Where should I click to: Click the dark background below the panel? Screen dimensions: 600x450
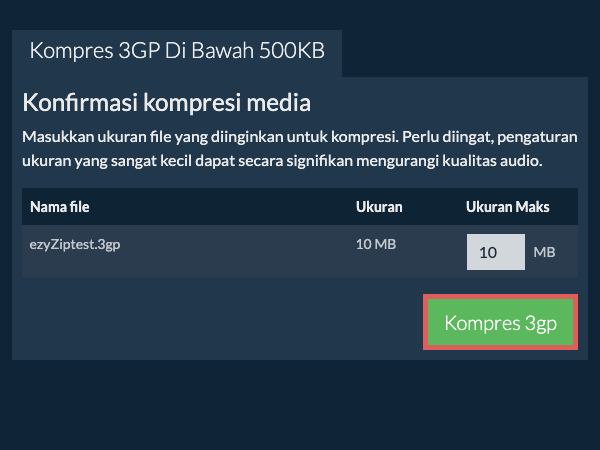(x=300, y=405)
